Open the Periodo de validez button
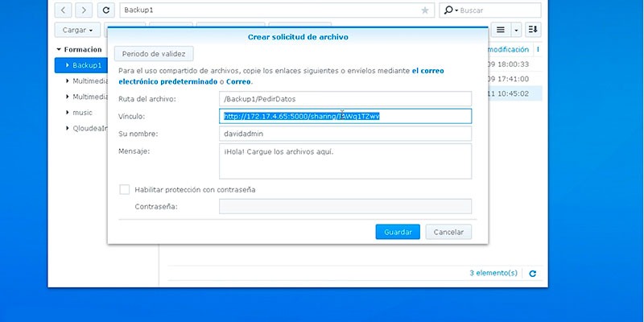 pos(154,54)
